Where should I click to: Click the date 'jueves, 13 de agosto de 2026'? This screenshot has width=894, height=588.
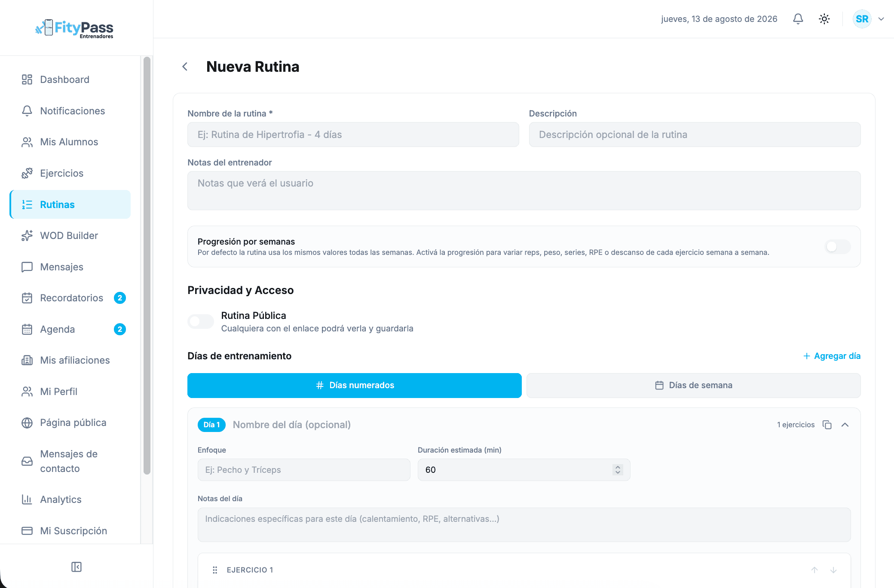pos(719,19)
